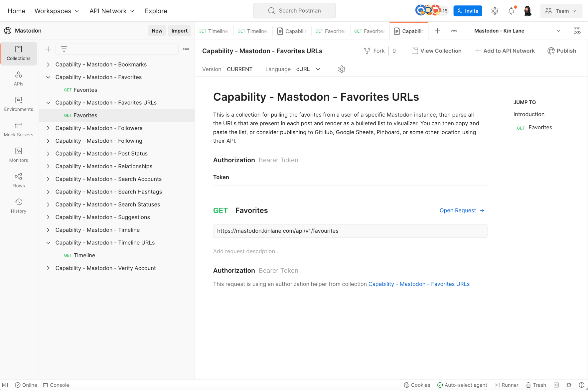Viewport: 588px width, 390px height.
Task: Click Auto-select agent in status bar
Action: pos(462,385)
